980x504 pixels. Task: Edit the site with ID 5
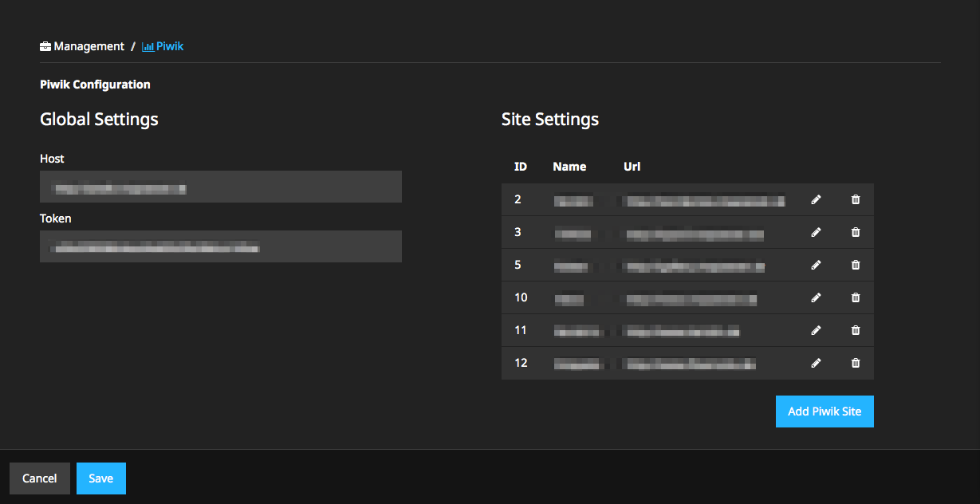coord(815,265)
